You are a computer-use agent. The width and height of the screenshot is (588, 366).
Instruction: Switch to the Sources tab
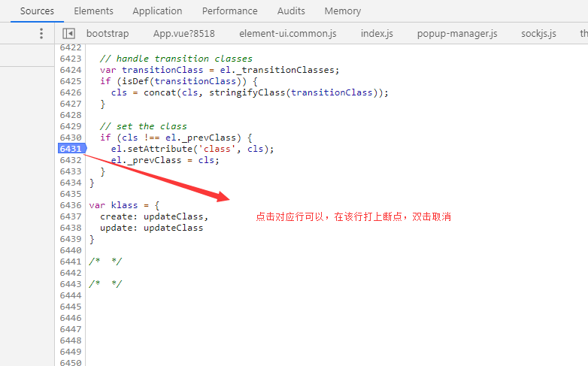click(37, 11)
